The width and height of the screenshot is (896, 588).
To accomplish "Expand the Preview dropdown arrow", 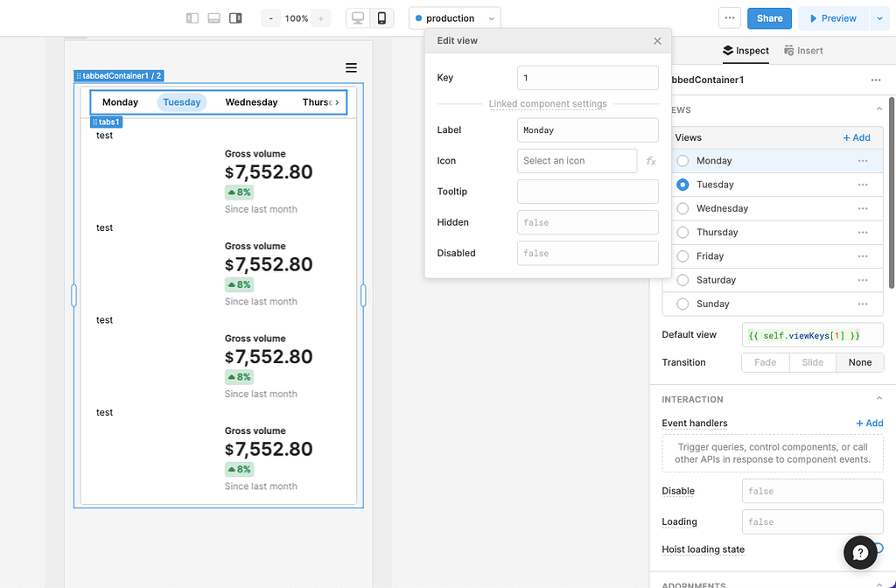I will click(x=879, y=18).
